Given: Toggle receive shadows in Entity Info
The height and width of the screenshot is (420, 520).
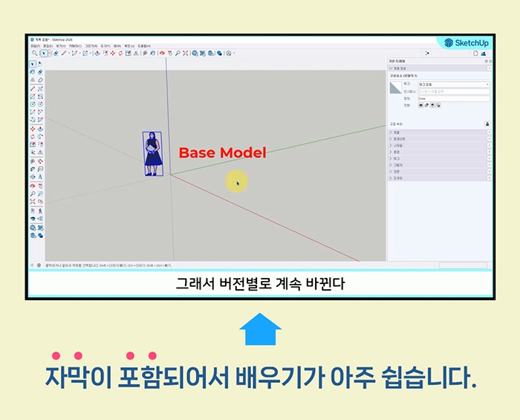Looking at the screenshot, I should pos(438,105).
